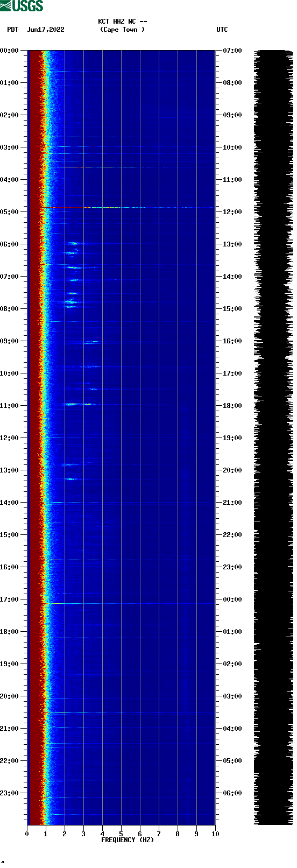The image size is (297, 868).
Task: Click the '06:00' UTC time label
Action: (232, 793)
